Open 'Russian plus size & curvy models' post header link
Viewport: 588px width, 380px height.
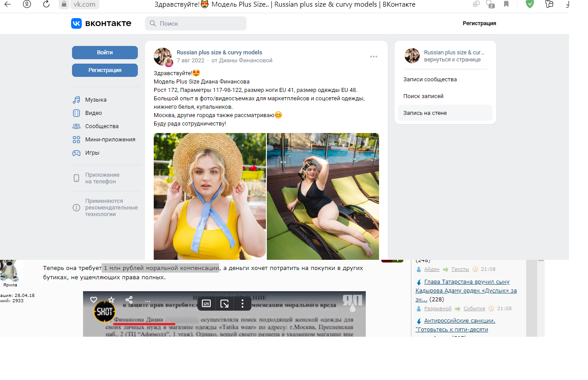point(220,53)
